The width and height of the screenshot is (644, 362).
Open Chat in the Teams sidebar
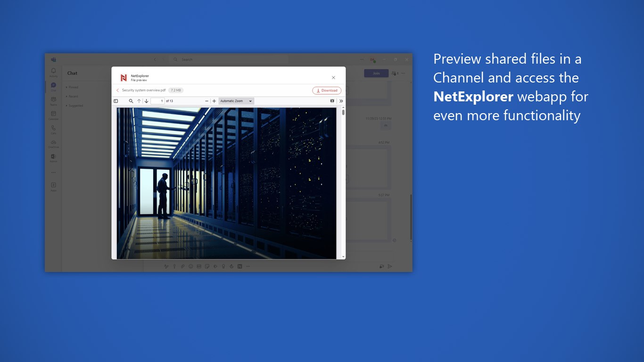53,87
